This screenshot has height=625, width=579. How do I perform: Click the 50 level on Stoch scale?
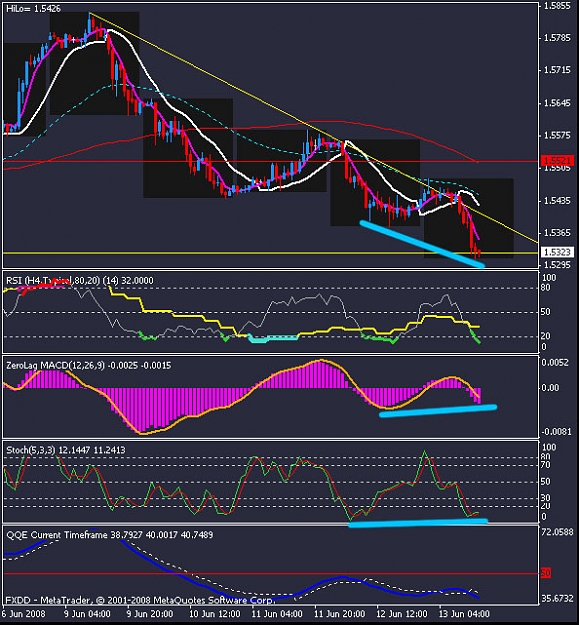click(546, 482)
